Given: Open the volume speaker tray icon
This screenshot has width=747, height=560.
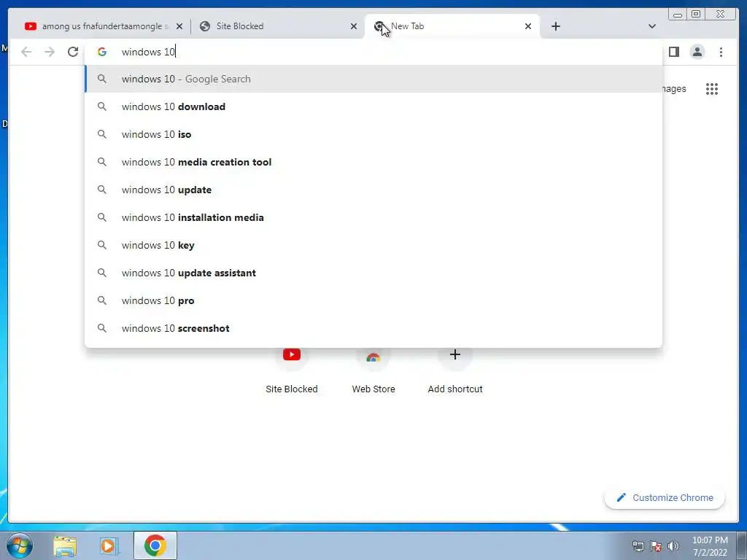Looking at the screenshot, I should pos(673,546).
